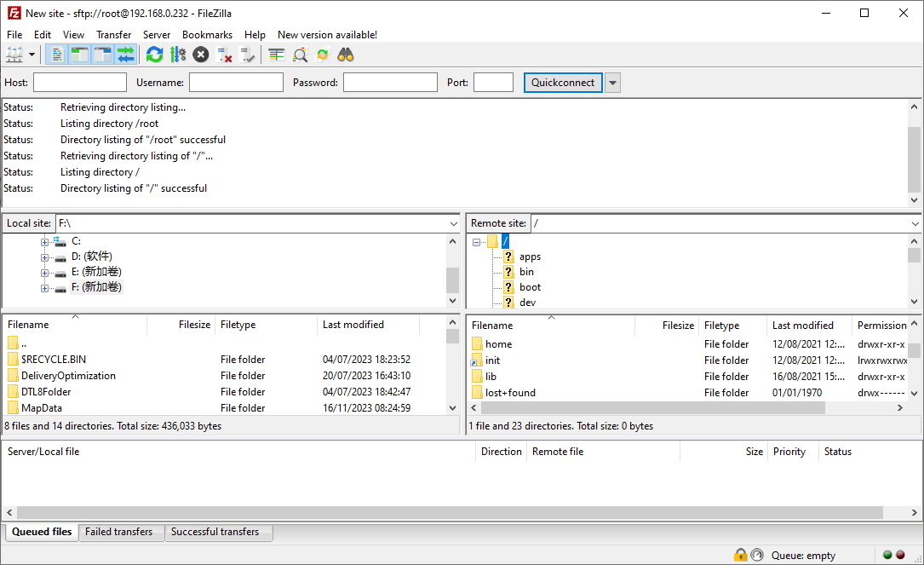Refresh the file and folder lists
This screenshot has height=565, width=924.
click(154, 55)
